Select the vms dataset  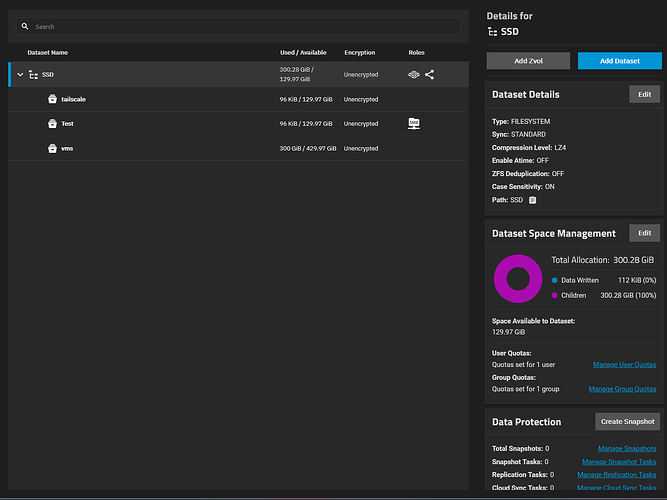click(x=67, y=148)
